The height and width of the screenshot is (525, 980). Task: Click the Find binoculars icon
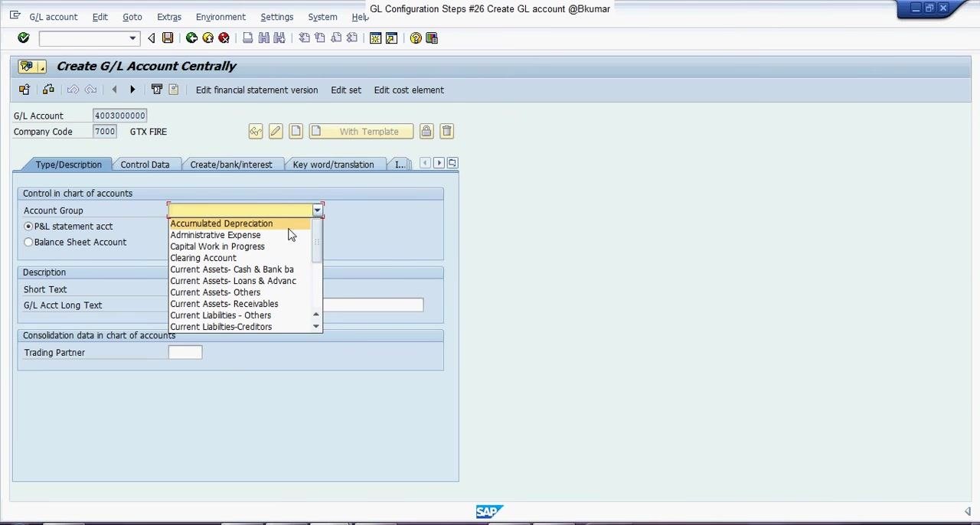click(x=263, y=38)
